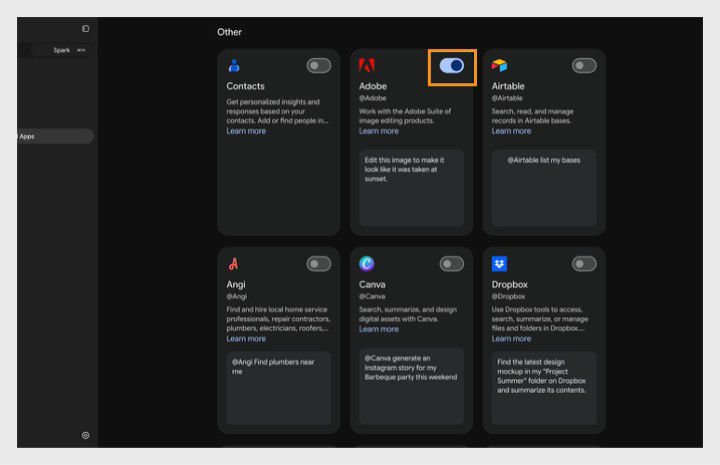This screenshot has height=465, width=720.
Task: Open Learn more under Dropbox
Action: pos(511,339)
